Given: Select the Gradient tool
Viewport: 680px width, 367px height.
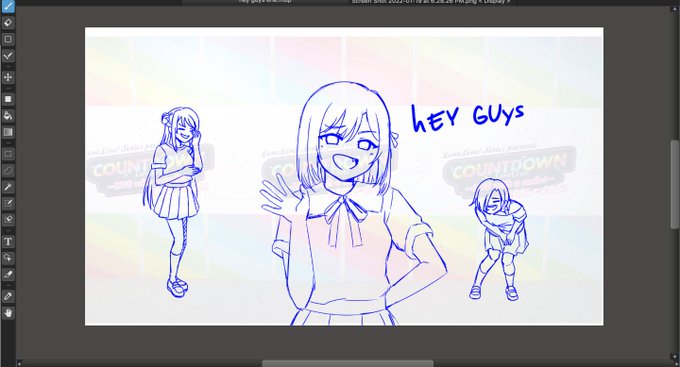Looking at the screenshot, I should point(8,132).
